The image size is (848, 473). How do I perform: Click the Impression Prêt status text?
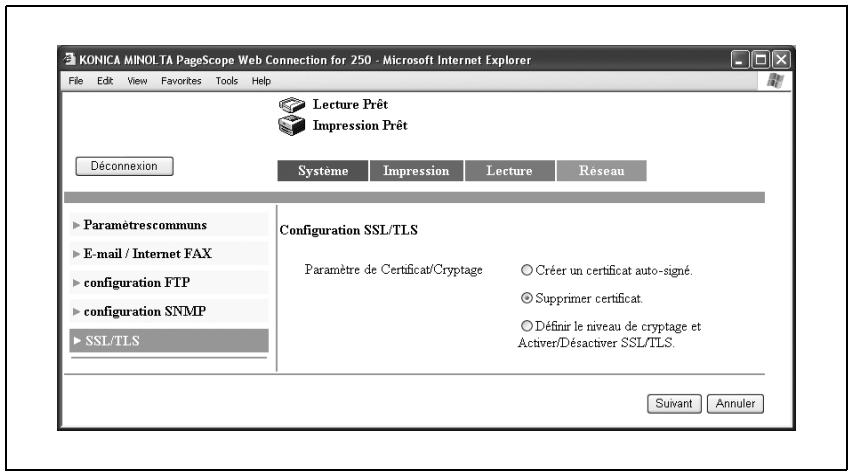[360, 125]
